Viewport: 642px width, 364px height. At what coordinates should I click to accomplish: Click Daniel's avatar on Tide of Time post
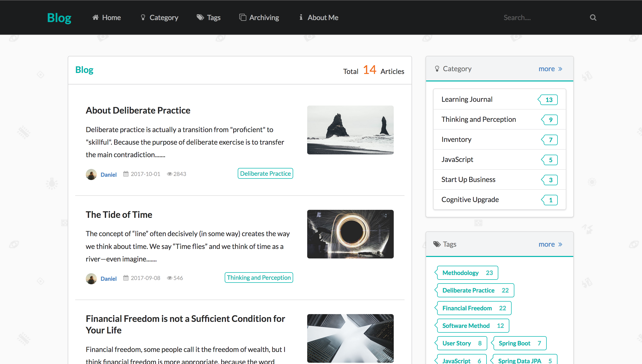click(x=91, y=279)
